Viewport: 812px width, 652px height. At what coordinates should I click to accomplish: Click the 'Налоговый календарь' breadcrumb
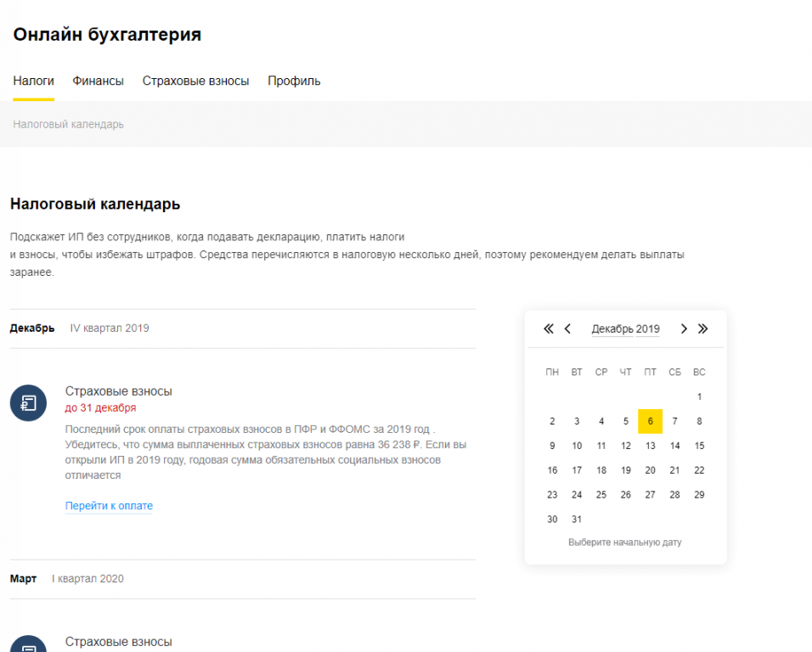point(68,124)
